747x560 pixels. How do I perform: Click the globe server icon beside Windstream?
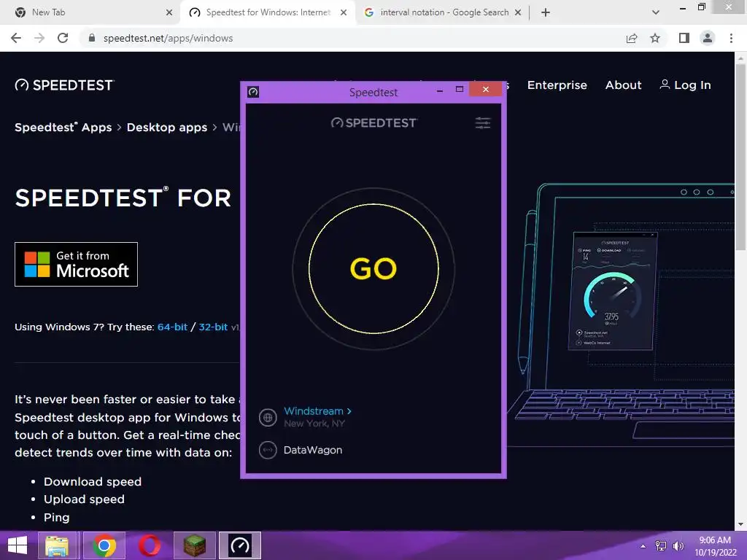coord(268,418)
